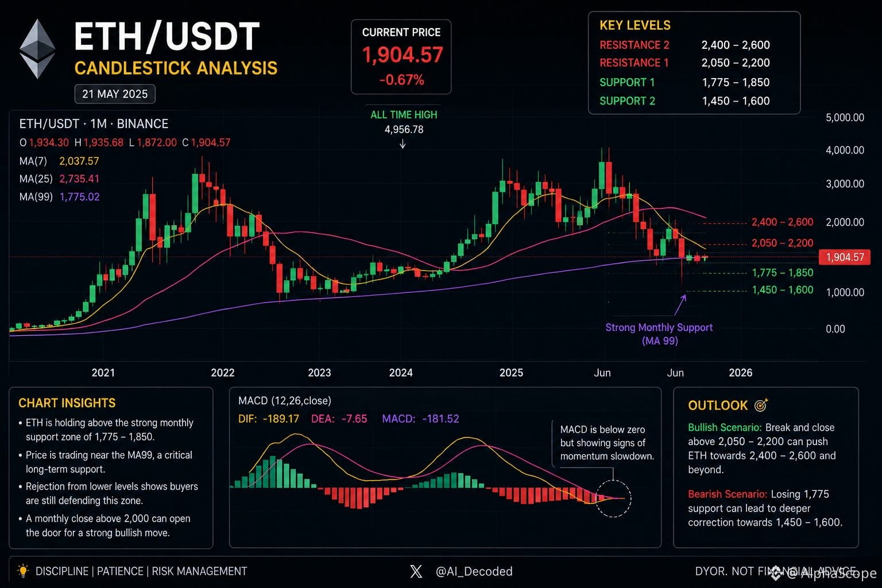The height and width of the screenshot is (588, 882).
Task: Click the insight about holding above monthly support zone
Action: [x=106, y=430]
